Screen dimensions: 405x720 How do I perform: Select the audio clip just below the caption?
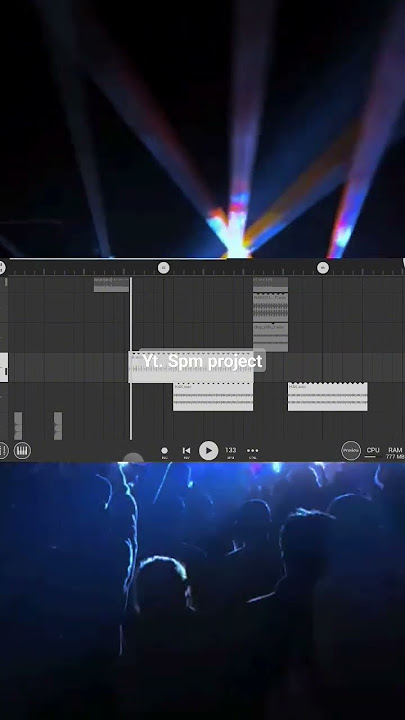(213, 397)
